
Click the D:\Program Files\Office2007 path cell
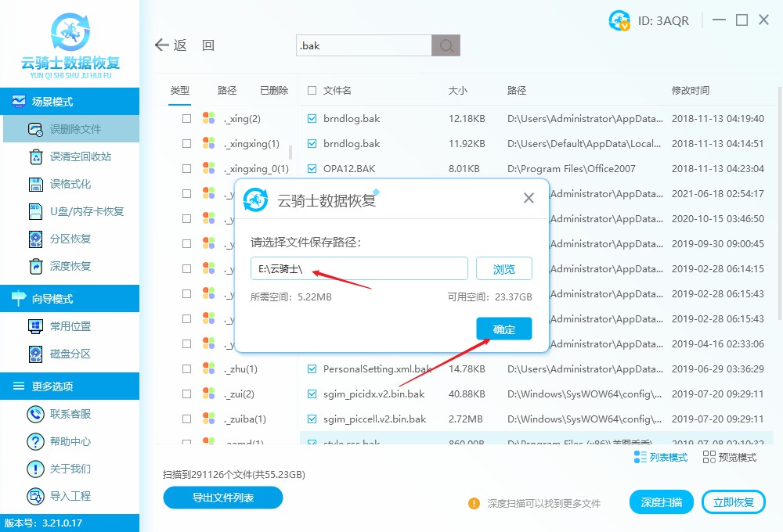[572, 169]
